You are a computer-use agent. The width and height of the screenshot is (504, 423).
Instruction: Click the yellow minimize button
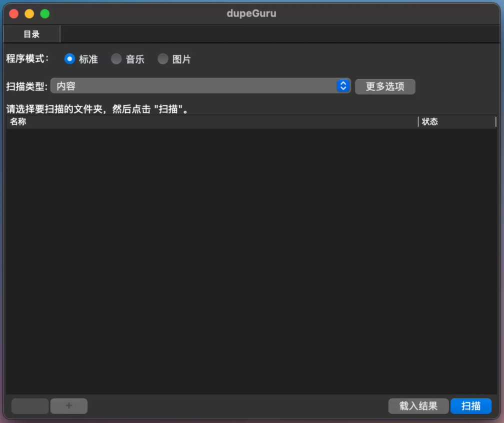click(29, 13)
